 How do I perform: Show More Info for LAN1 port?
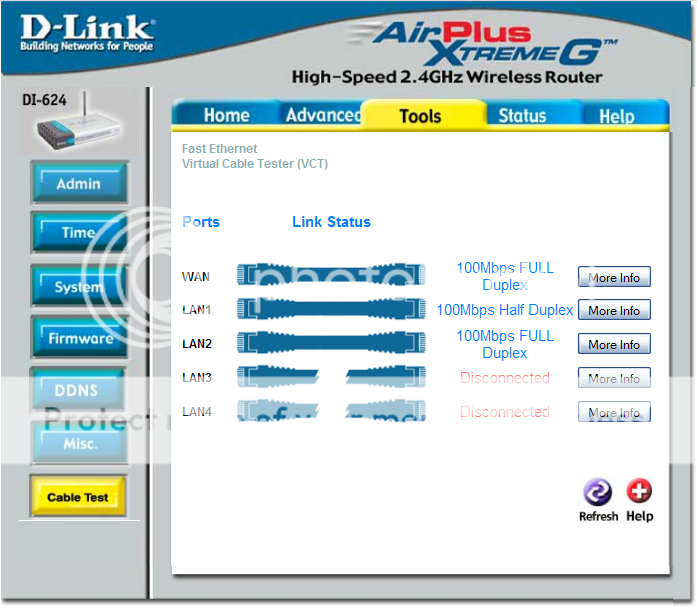click(x=614, y=310)
